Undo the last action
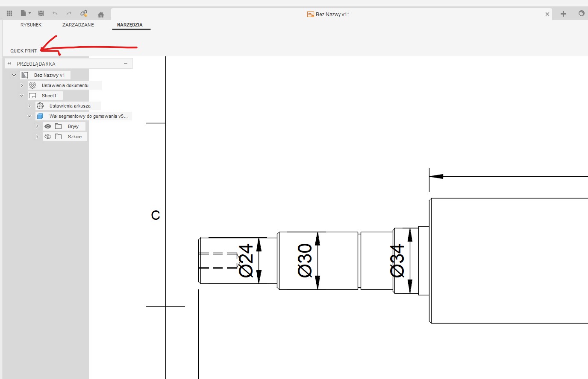 pos(55,14)
